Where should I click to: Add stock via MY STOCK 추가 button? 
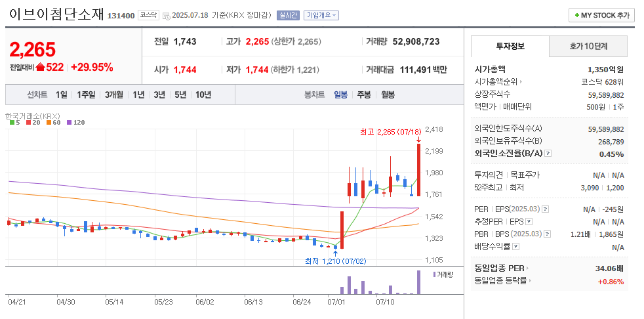click(601, 15)
